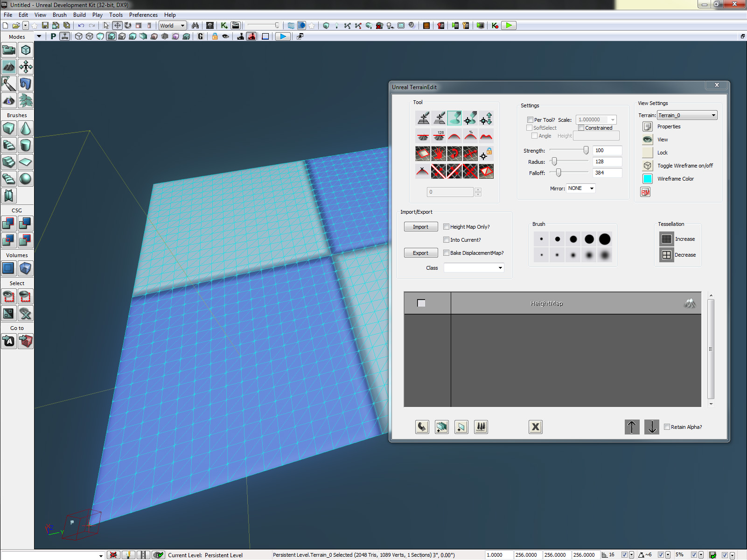747x560 pixels.
Task: Open the Preferences menu
Action: (143, 15)
